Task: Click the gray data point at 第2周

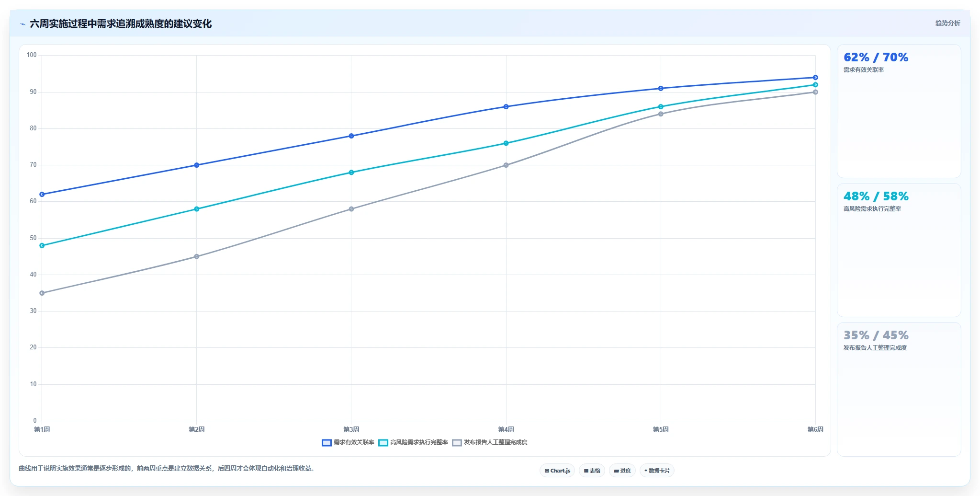Action: coord(197,256)
